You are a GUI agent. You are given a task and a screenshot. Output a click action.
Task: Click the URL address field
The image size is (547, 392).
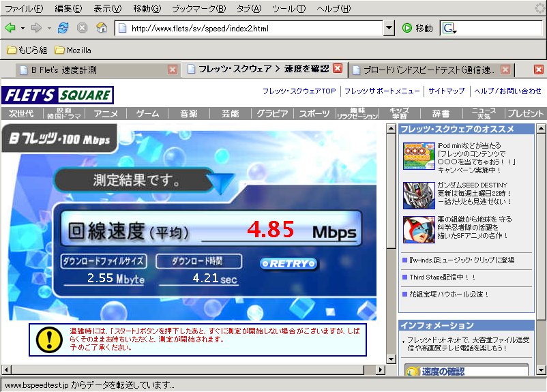pyautogui.click(x=249, y=28)
